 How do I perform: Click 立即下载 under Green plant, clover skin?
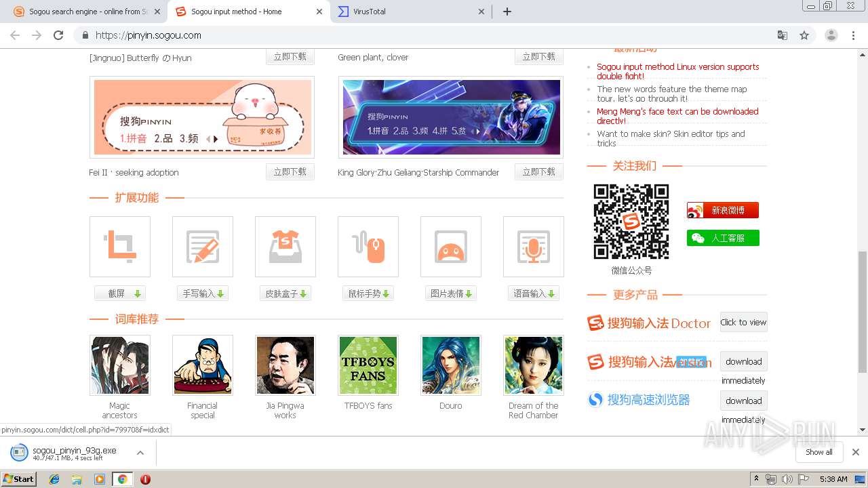pos(539,57)
